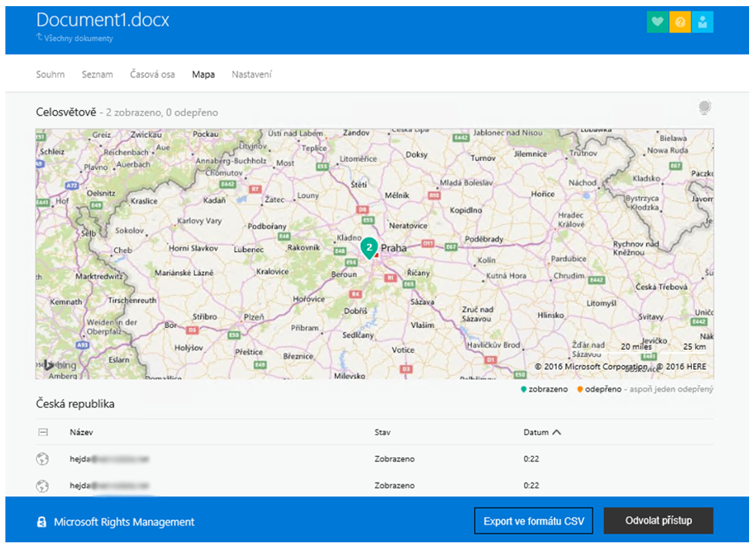Click the D11 road shield near Praha
Screen dimensions: 756x550
428,243
